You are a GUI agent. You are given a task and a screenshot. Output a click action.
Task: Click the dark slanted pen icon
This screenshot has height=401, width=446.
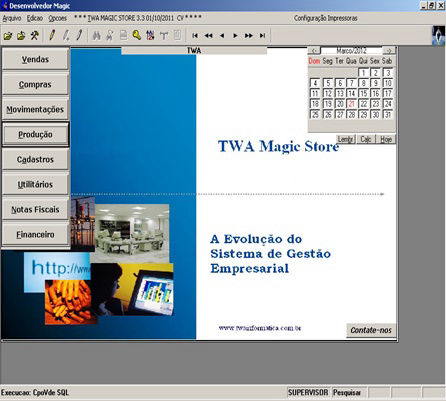79,35
